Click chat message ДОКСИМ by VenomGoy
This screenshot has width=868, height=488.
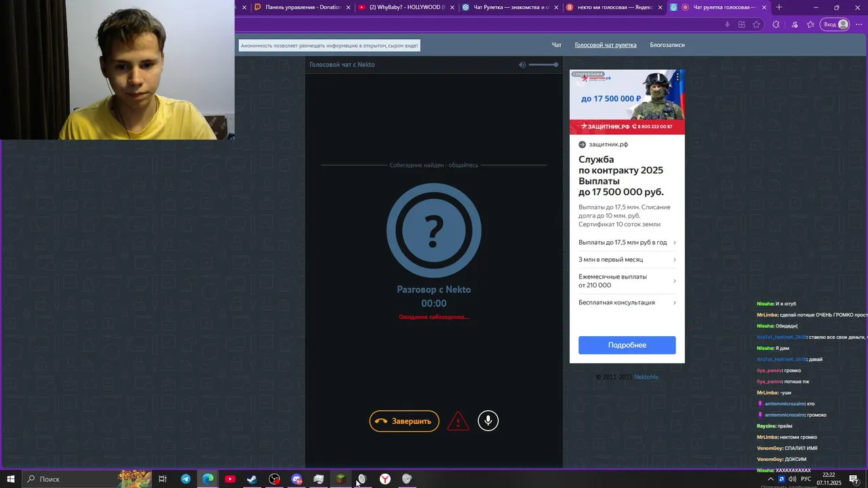click(x=795, y=460)
